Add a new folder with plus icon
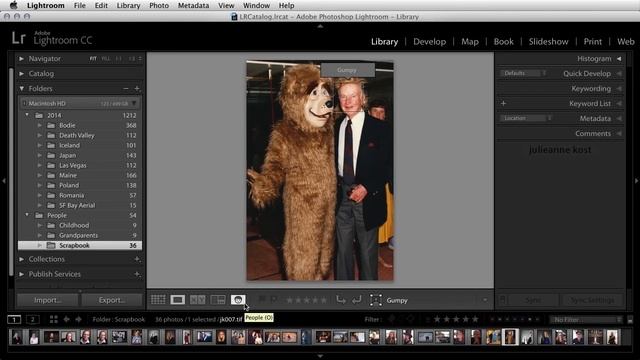 point(137,89)
